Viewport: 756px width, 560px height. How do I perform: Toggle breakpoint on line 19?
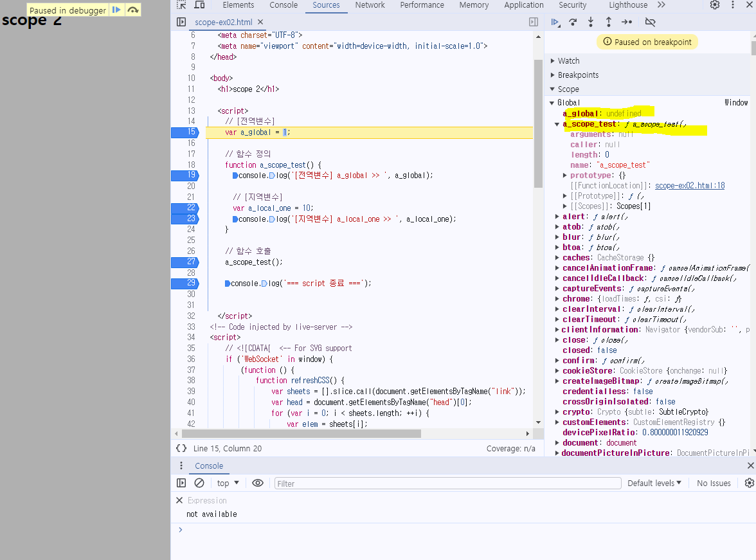[x=185, y=175]
